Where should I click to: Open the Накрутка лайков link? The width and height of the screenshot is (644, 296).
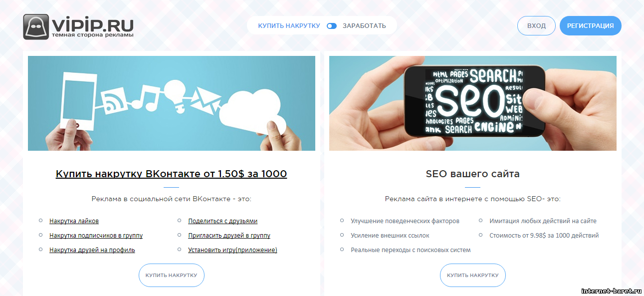[x=74, y=221]
